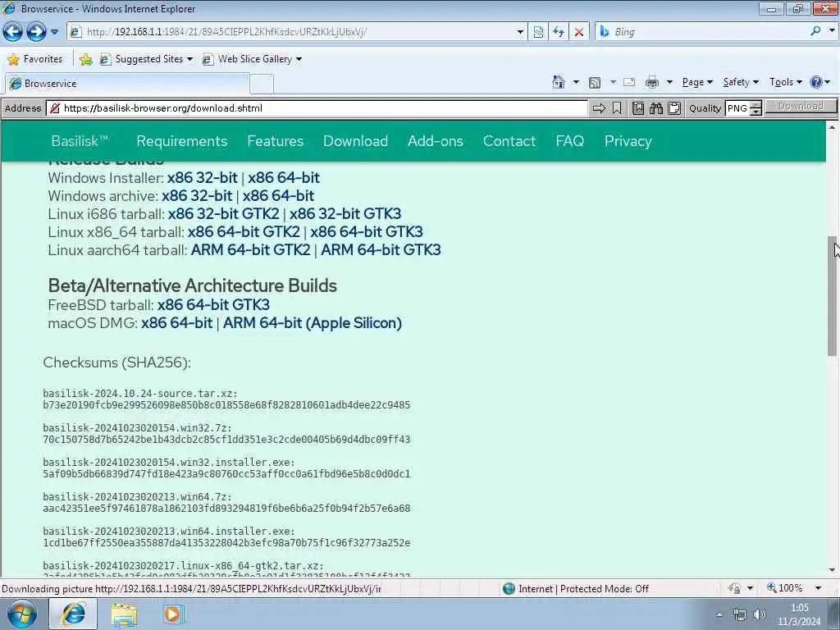Click Basilisk home link in green navbar
Image resolution: width=840 pixels, height=630 pixels.
(x=80, y=141)
